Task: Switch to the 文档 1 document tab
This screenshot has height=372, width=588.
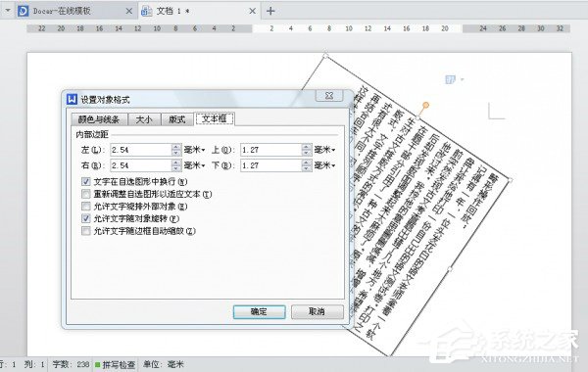Action: (x=200, y=11)
